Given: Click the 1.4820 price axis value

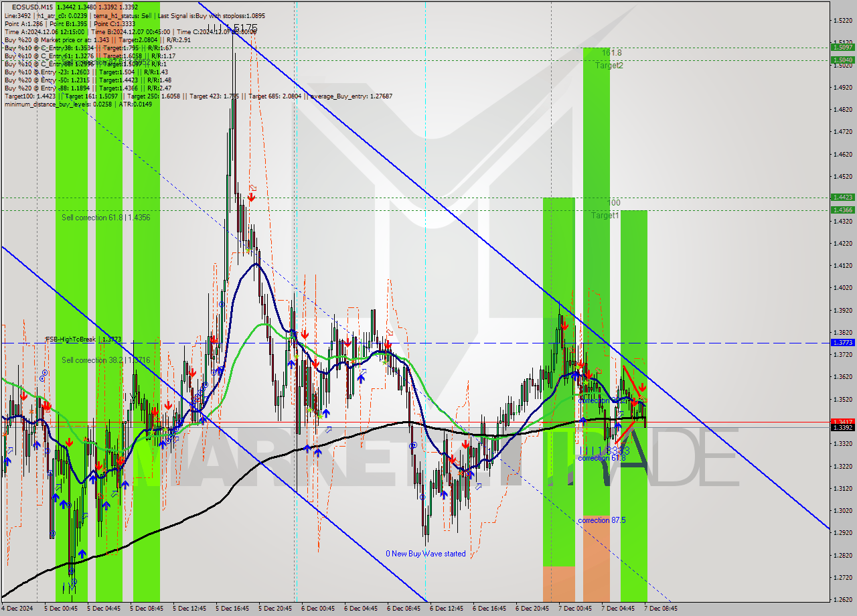Looking at the screenshot, I should (x=842, y=109).
